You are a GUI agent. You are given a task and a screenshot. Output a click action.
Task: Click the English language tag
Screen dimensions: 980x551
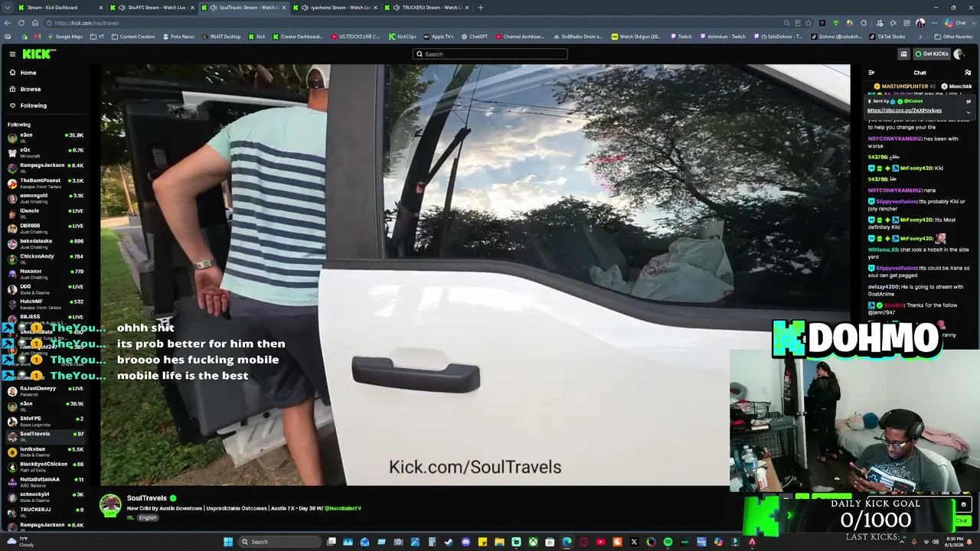click(x=148, y=518)
